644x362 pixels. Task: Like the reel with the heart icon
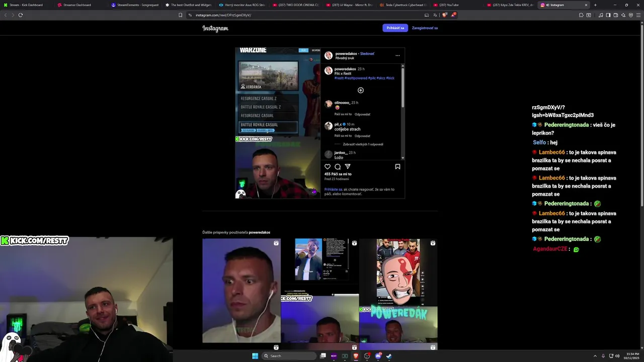pos(328,166)
